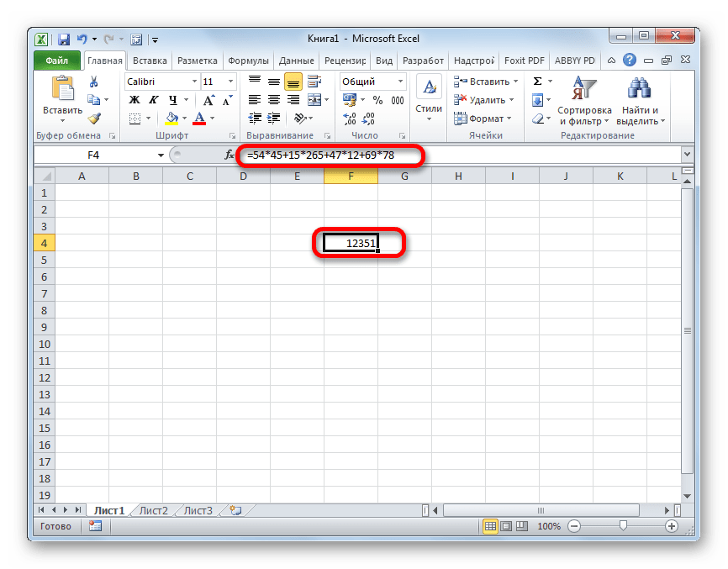Open the fill color dropdown arrow
The width and height of the screenshot is (728, 569).
tap(184, 119)
